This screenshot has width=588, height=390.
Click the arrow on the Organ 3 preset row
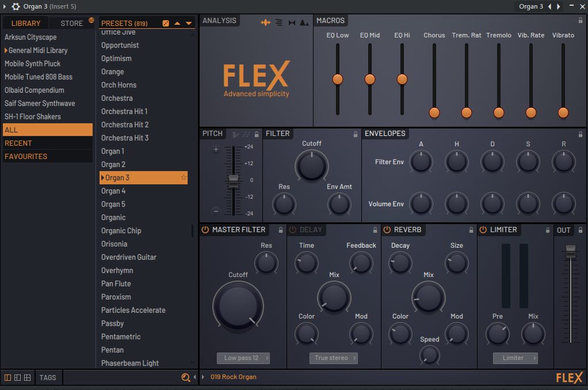click(x=103, y=177)
